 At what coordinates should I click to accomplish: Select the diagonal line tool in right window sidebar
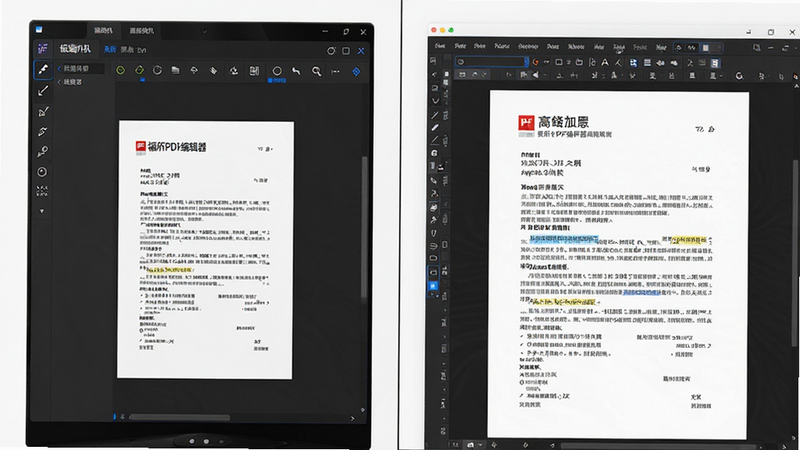tap(435, 114)
